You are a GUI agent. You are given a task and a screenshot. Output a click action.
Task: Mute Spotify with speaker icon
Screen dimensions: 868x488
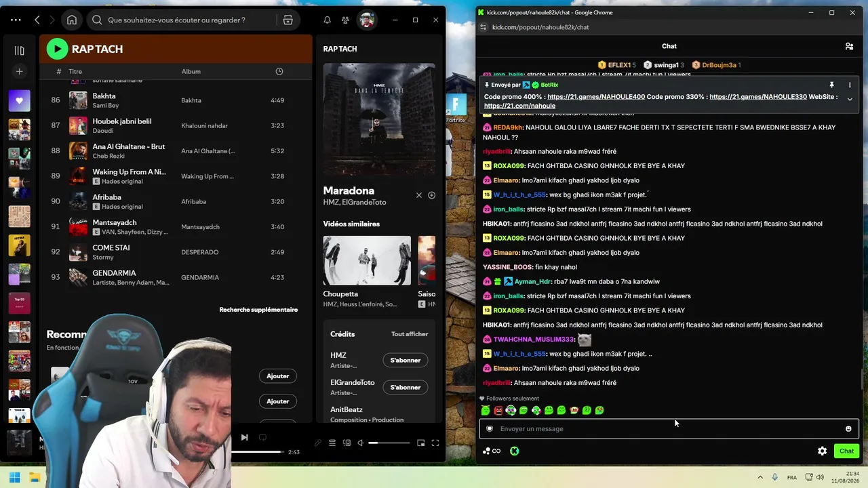[x=361, y=443]
